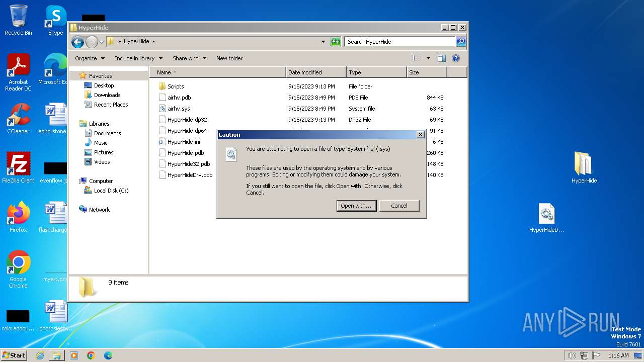Open the HyperHide folder on desktop
This screenshot has height=362, width=644.
tap(584, 167)
